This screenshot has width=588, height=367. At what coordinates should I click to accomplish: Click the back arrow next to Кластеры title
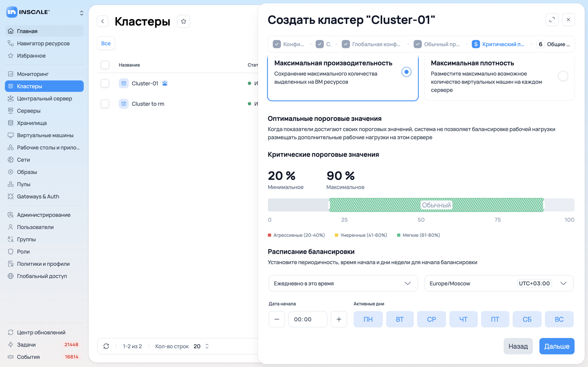click(103, 21)
